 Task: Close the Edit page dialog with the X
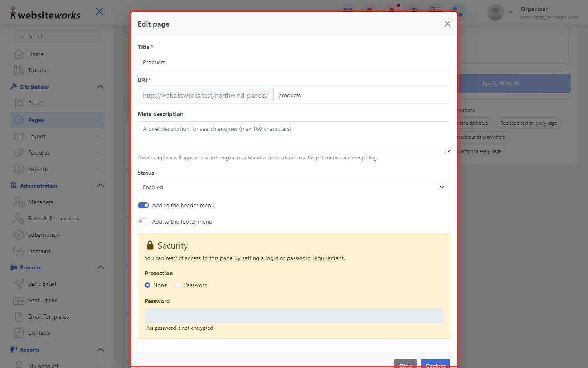(448, 24)
